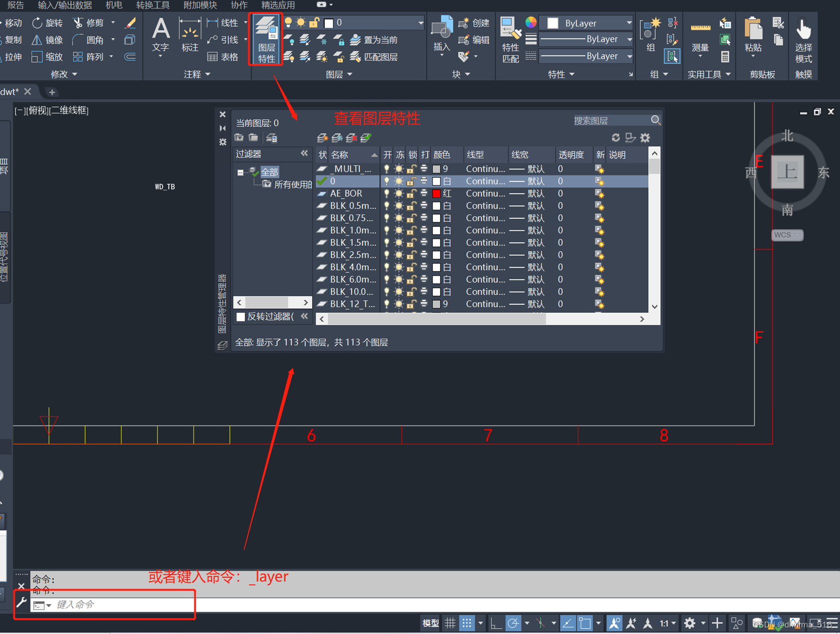Select the Mirror (镜像) tool

pyautogui.click(x=48, y=40)
